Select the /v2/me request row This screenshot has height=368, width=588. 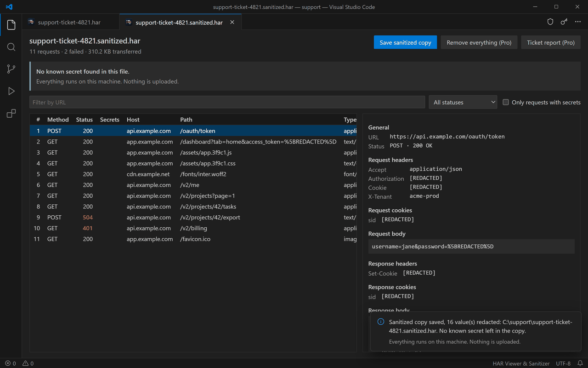click(193, 185)
